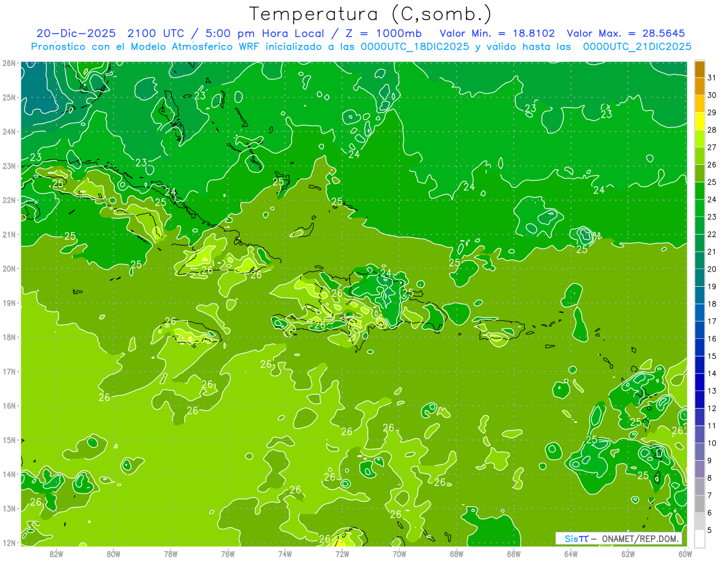Click the '24N' latitude axis label
The width and height of the screenshot is (728, 562).
pyautogui.click(x=8, y=132)
